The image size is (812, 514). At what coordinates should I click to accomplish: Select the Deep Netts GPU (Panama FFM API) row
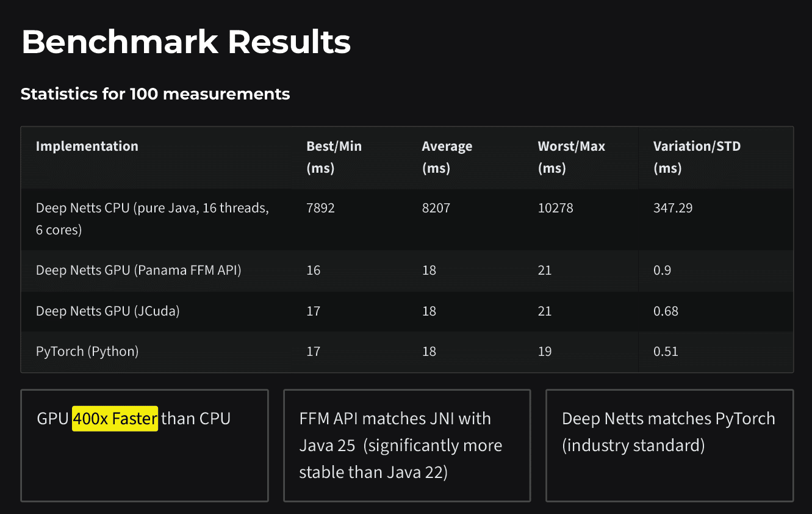pos(138,270)
